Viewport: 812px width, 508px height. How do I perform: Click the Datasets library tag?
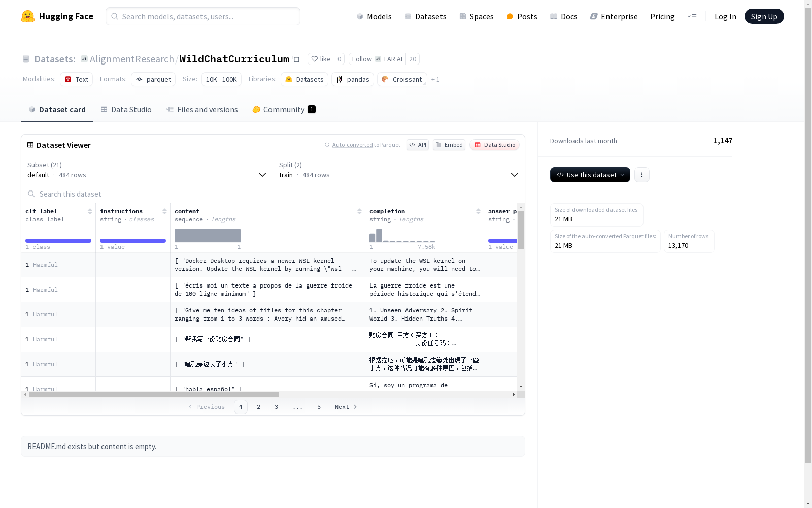pyautogui.click(x=304, y=79)
